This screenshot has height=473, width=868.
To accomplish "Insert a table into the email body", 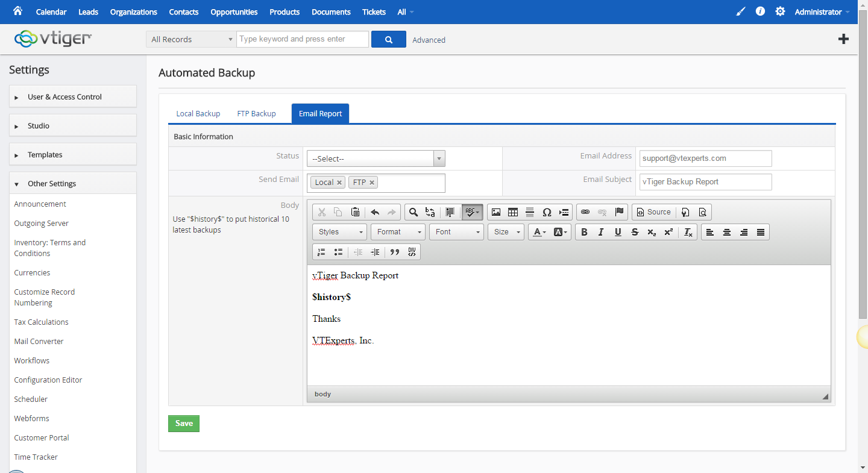I will (x=513, y=212).
